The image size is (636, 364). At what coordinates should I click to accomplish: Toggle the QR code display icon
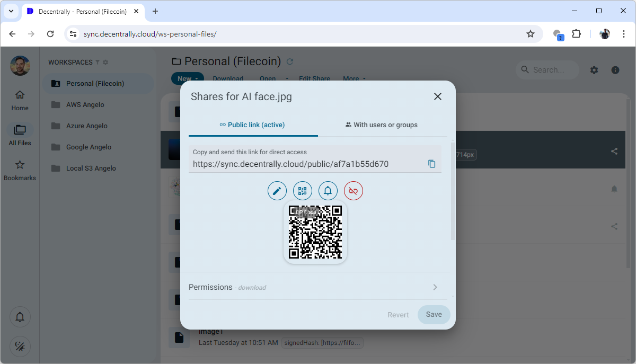point(302,191)
